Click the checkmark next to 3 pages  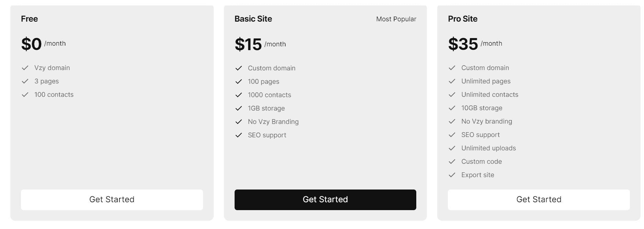tap(25, 81)
